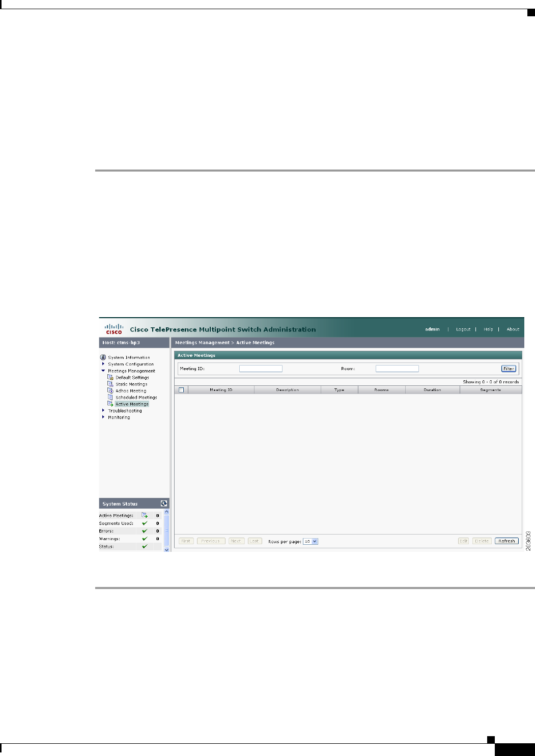Open Adhoc Meeting in the navigation tree
Screen dimensions: 535x756
click(131, 391)
